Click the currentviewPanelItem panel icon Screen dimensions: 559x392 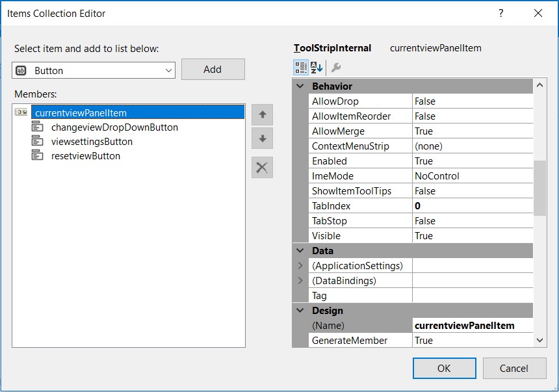(20, 111)
